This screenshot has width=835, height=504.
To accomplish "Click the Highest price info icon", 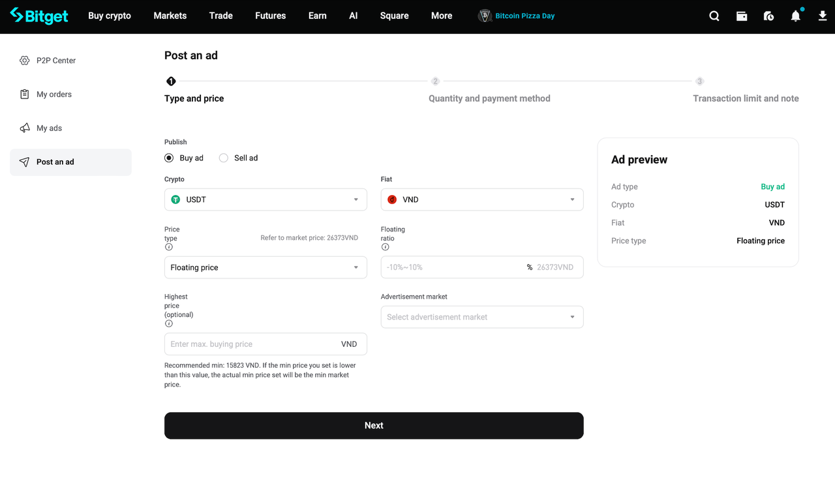I will pyautogui.click(x=169, y=323).
